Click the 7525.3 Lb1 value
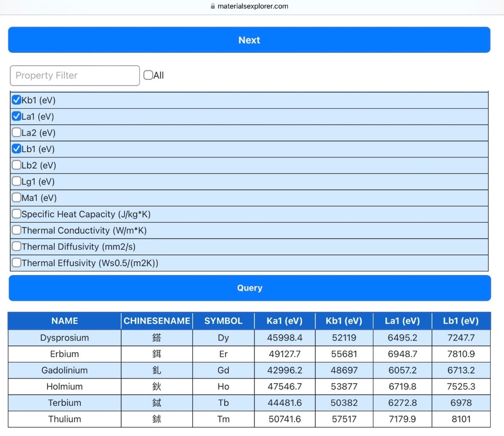Image resolution: width=504 pixels, height=436 pixels. tap(461, 387)
